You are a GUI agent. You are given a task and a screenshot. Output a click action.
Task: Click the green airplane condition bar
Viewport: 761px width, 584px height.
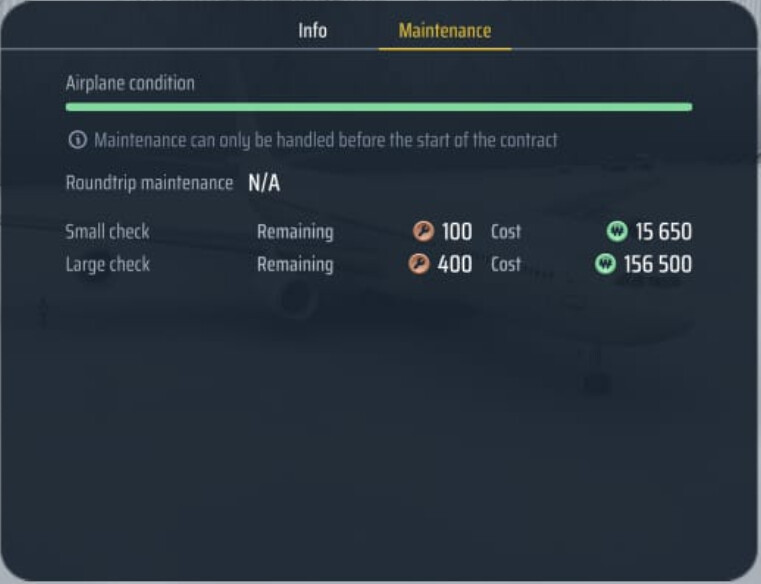click(379, 107)
